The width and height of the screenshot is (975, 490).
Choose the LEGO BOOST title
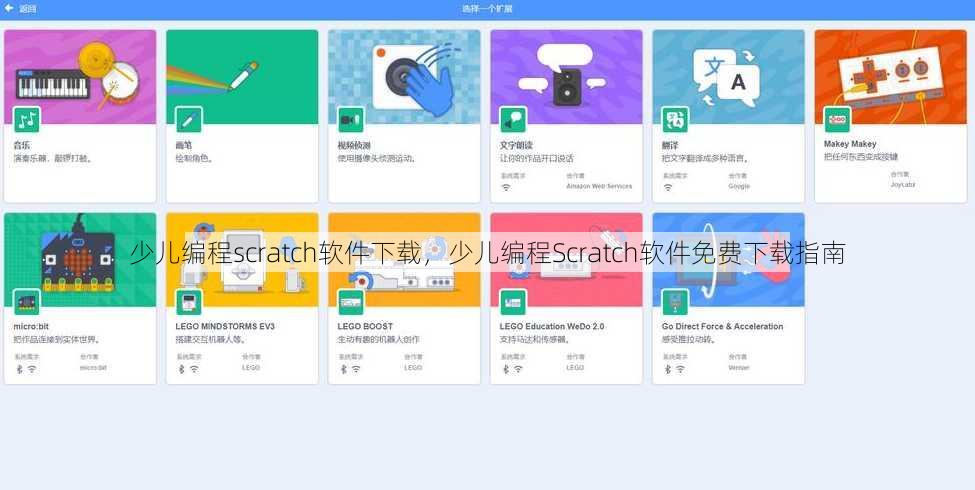click(365, 326)
